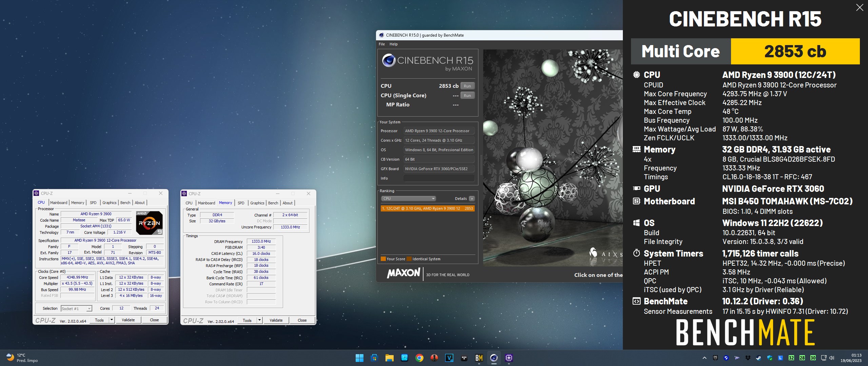The image size is (868, 366).
Task: Open the Cinebench File menu
Action: point(382,44)
